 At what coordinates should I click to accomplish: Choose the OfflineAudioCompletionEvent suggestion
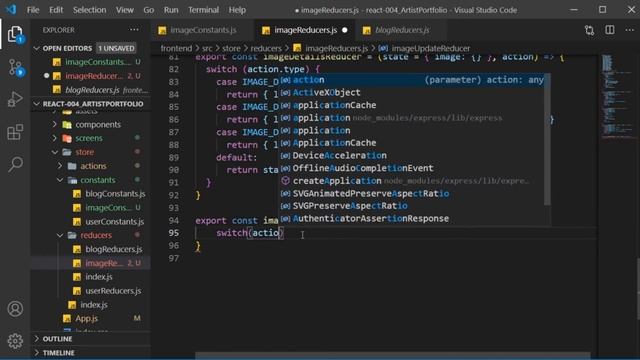pyautogui.click(x=412, y=168)
